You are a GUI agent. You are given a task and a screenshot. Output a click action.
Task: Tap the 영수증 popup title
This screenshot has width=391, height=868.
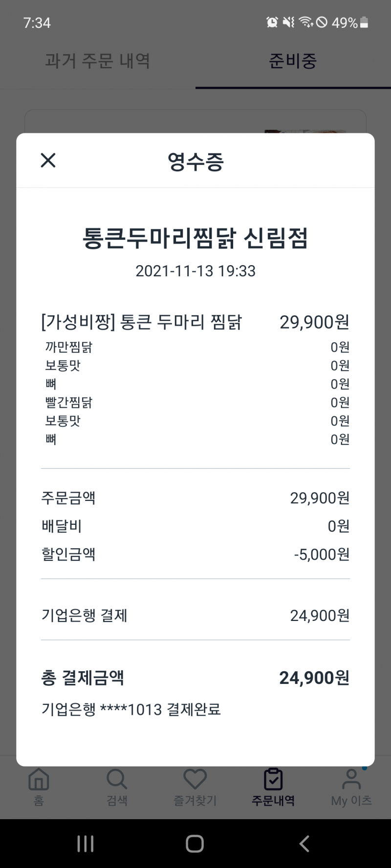pos(195,162)
